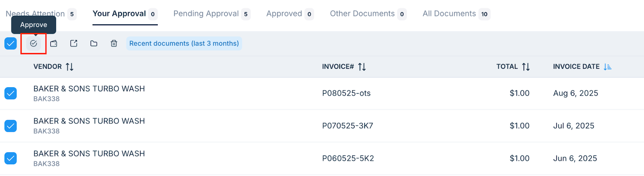
Task: Click $1.00 total in Jul 6 row
Action: click(x=520, y=126)
